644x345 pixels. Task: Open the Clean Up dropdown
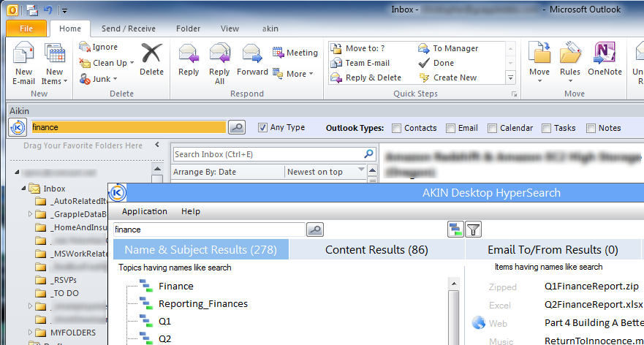tap(107, 63)
